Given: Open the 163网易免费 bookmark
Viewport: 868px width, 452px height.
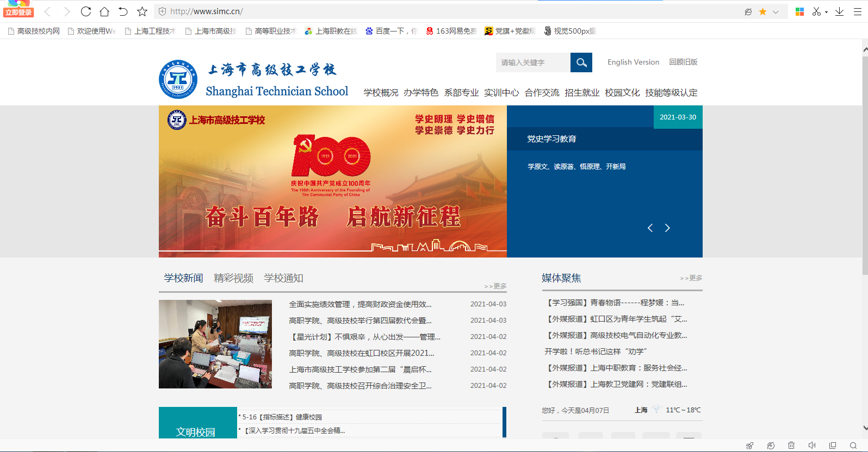Looking at the screenshot, I should click(x=451, y=31).
